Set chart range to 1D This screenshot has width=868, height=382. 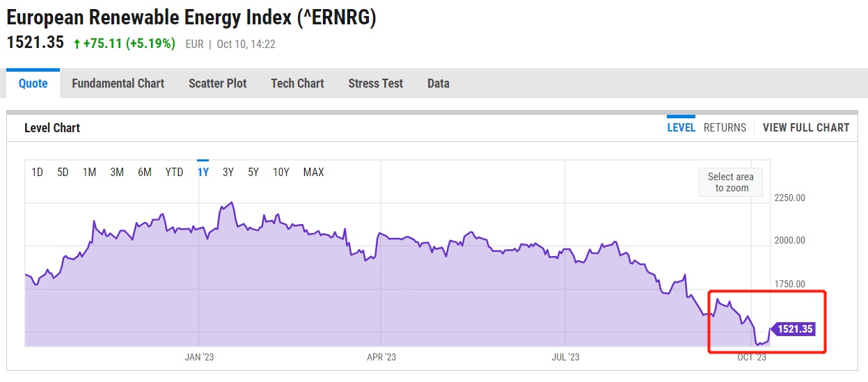click(x=37, y=172)
